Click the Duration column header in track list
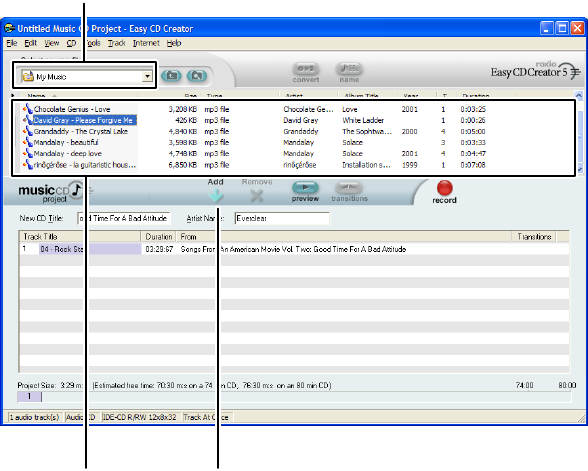588x471 pixels. [x=159, y=237]
